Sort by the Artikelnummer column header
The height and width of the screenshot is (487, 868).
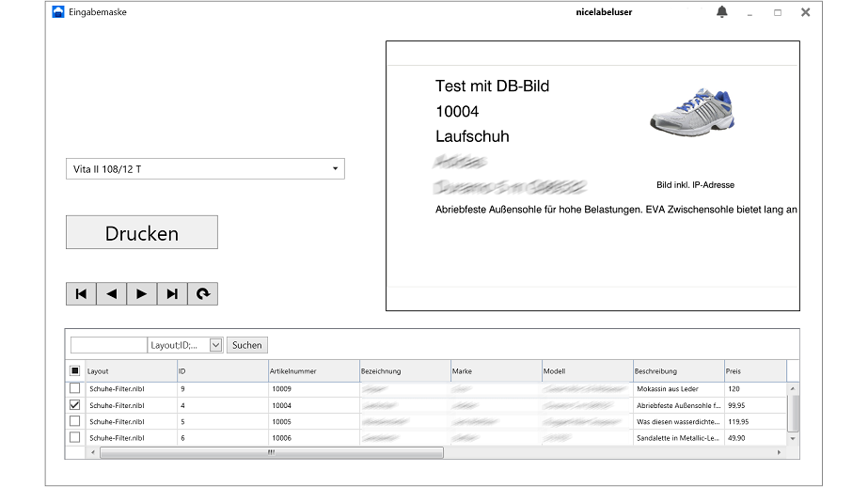tap(313, 371)
